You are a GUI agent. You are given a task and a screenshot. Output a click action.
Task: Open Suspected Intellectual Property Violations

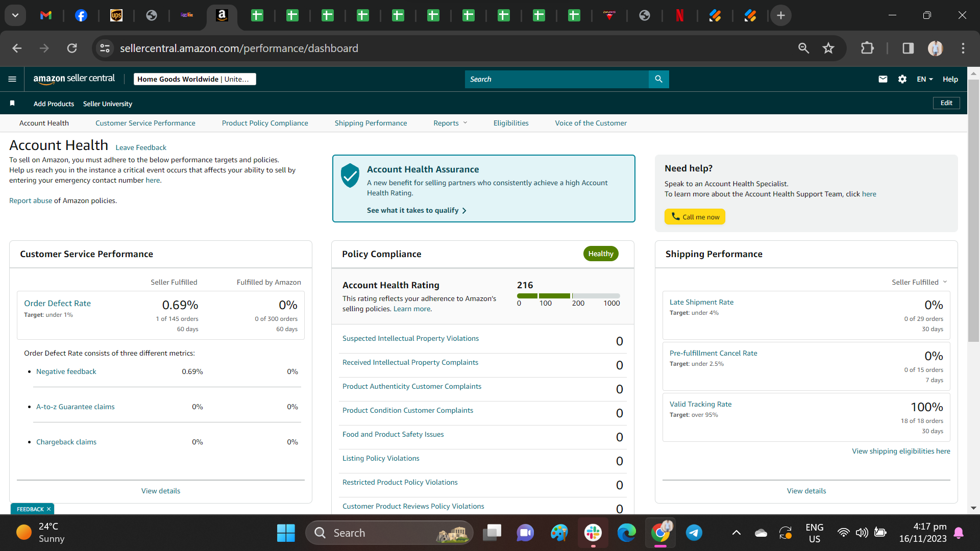pos(410,338)
